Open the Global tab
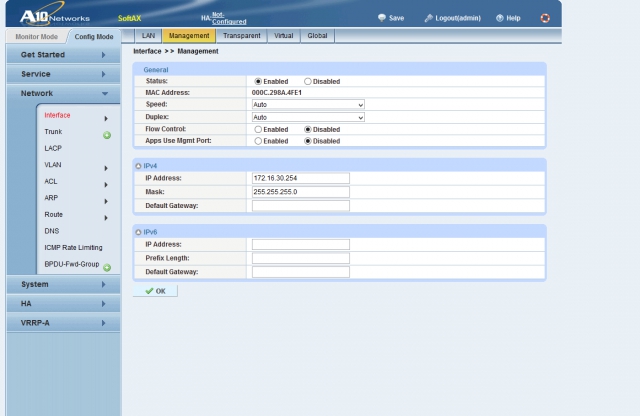 point(317,36)
